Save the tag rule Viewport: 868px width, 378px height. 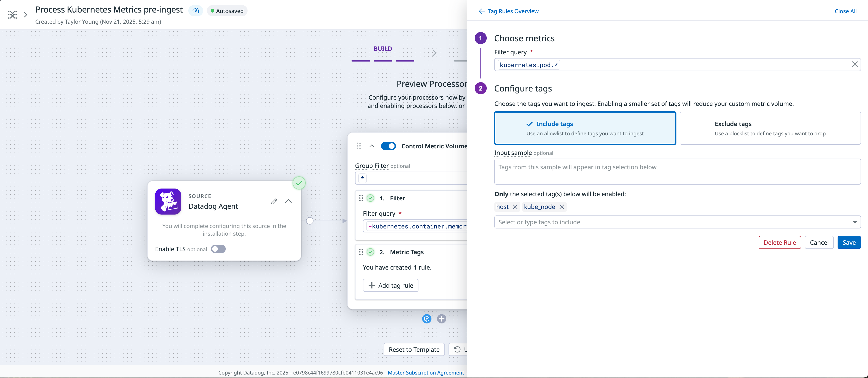(849, 242)
